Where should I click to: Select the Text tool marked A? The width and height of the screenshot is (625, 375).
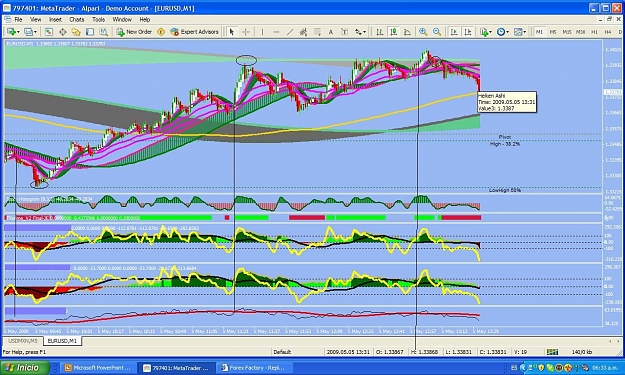click(330, 32)
